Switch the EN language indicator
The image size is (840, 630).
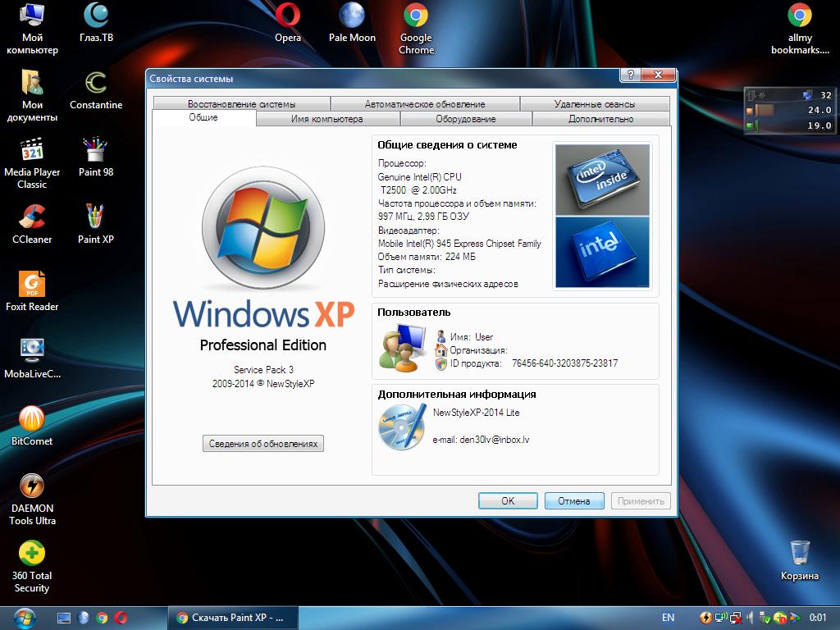668,618
